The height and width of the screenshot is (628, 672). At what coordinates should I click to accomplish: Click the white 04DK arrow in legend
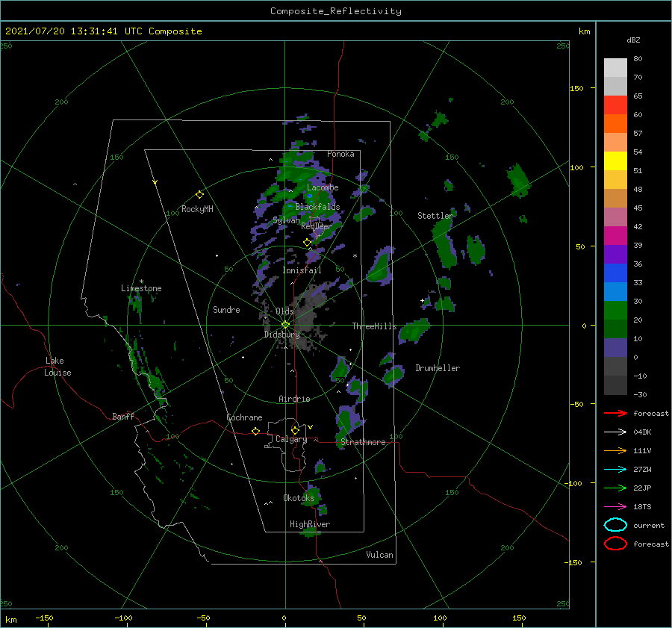point(615,432)
